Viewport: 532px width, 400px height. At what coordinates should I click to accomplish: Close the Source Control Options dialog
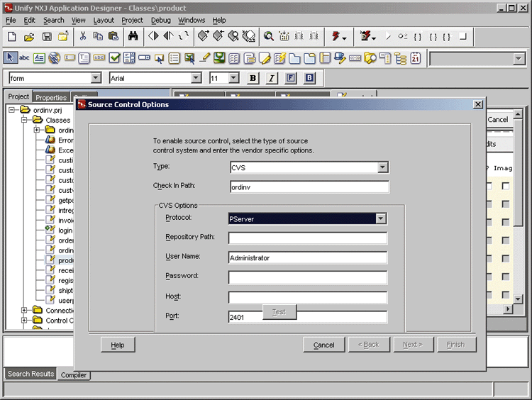pyautogui.click(x=477, y=104)
